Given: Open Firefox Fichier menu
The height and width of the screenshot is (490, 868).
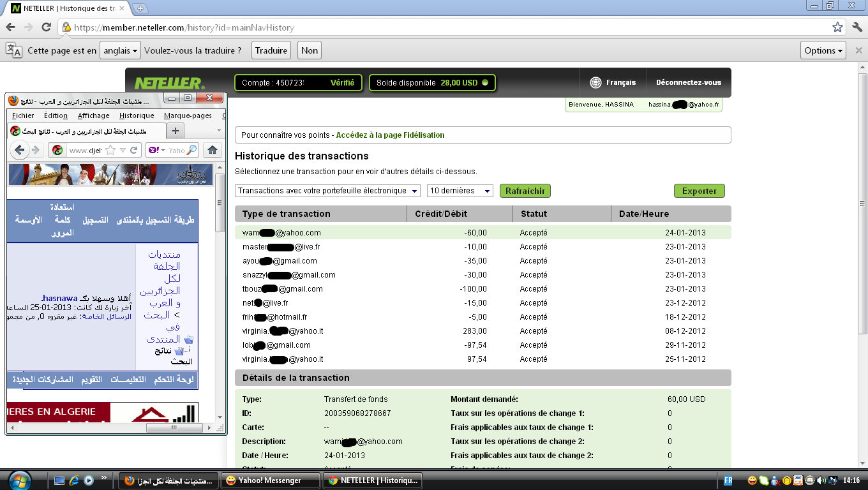Looking at the screenshot, I should click(23, 115).
